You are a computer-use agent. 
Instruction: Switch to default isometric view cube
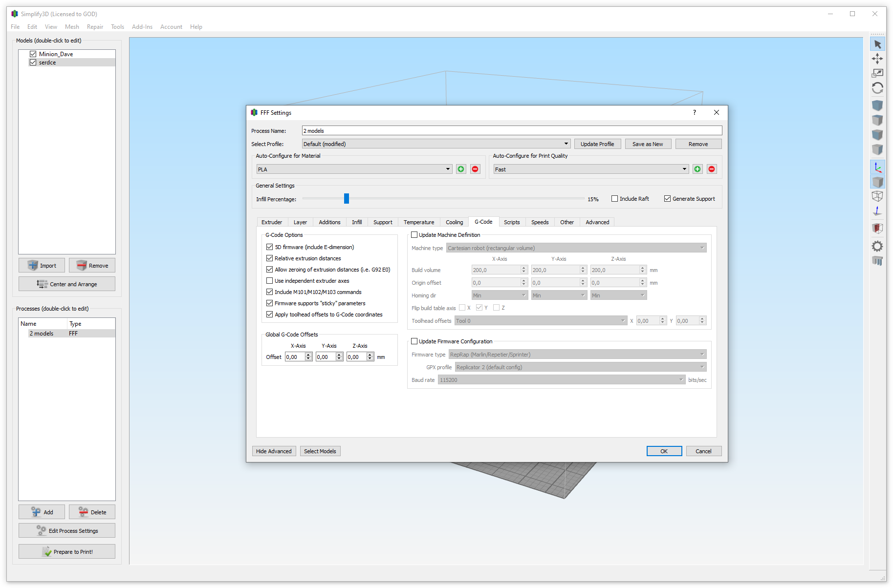[x=877, y=105]
